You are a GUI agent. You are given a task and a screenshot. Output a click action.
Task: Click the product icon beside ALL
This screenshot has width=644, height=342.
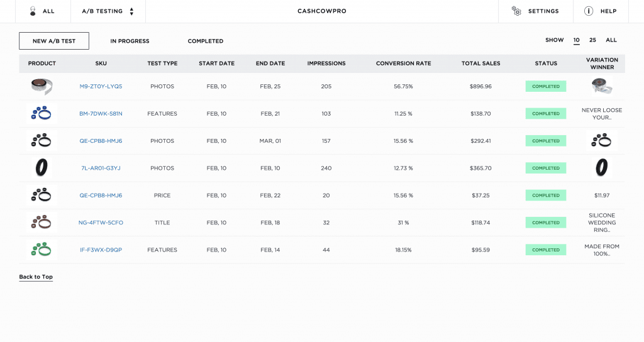click(33, 11)
